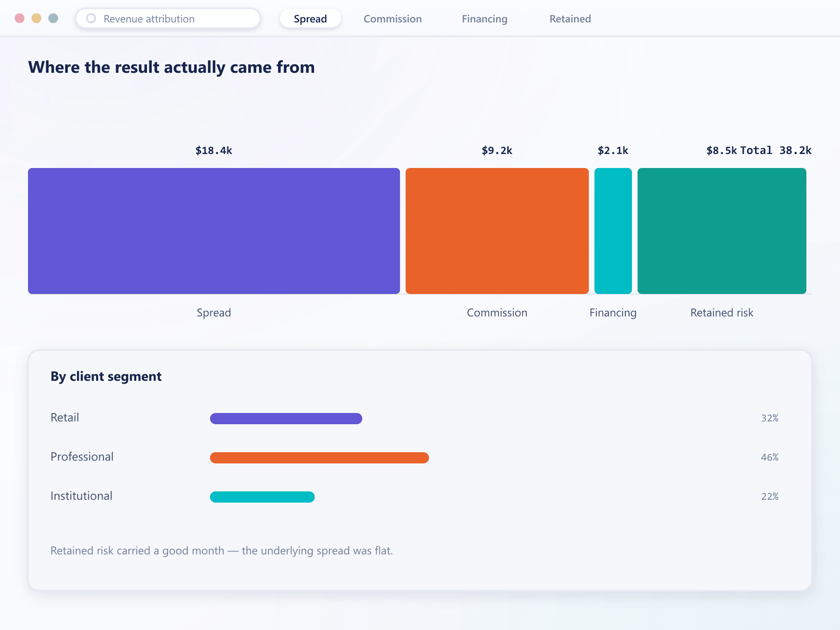
Task: Click the By client segment heading
Action: pyautogui.click(x=106, y=377)
